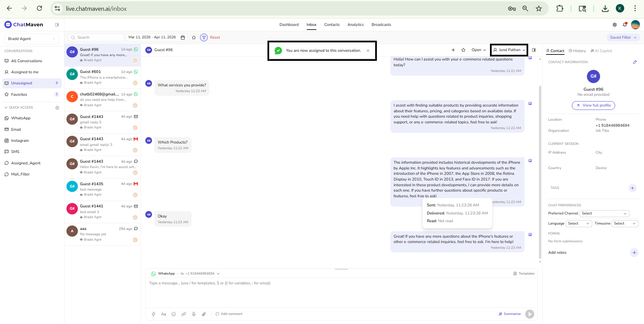Click the WhatsApp channel icon in Quick Access
Image resolution: width=644 pixels, height=324 pixels.
coord(6,118)
